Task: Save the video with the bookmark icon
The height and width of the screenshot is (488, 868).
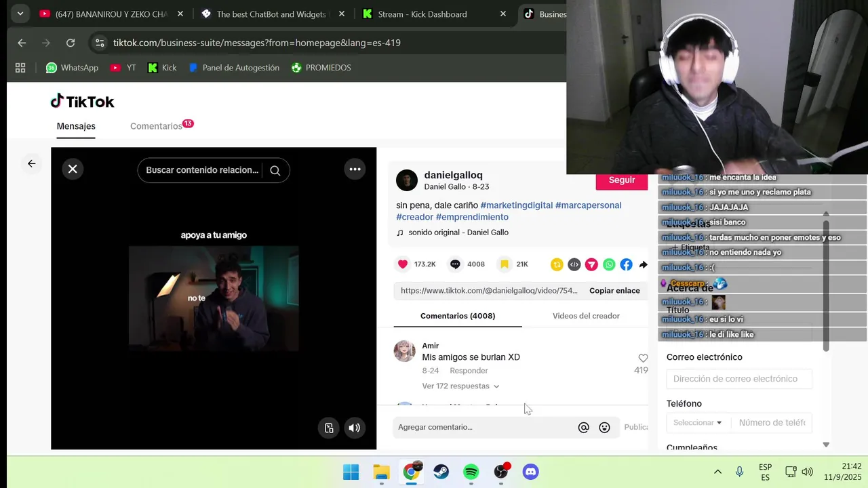Action: click(505, 264)
